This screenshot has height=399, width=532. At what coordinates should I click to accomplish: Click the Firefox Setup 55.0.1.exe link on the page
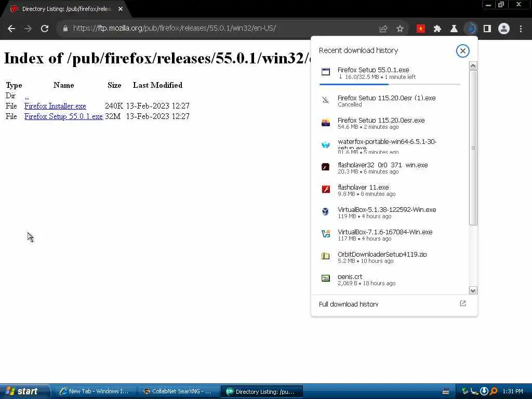63,116
